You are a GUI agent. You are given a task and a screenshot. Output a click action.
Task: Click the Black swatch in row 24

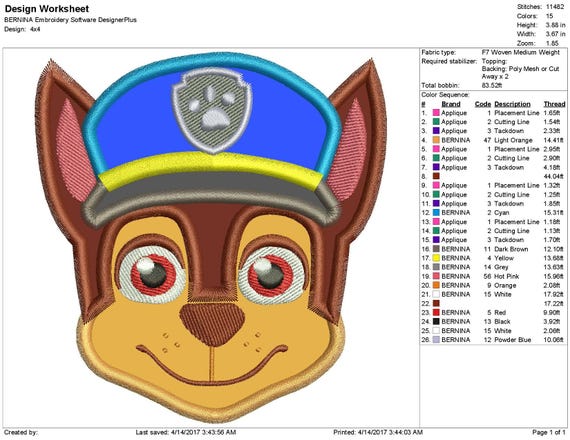[x=436, y=321]
